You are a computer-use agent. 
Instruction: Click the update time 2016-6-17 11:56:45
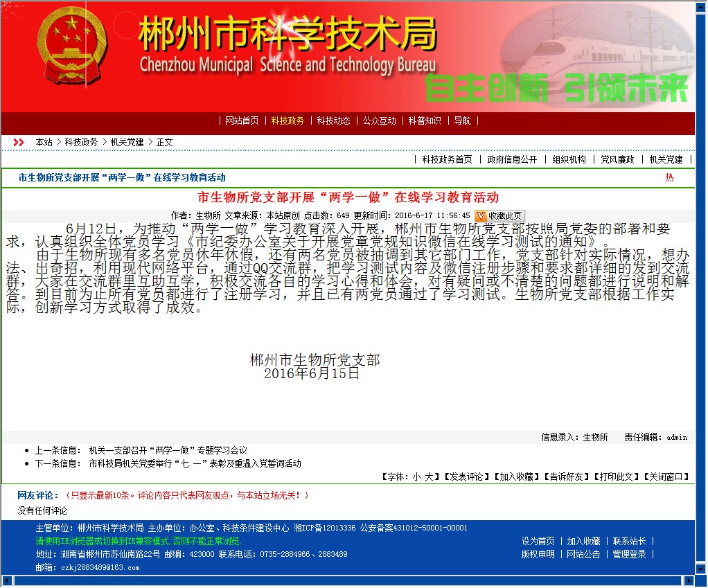click(x=432, y=216)
